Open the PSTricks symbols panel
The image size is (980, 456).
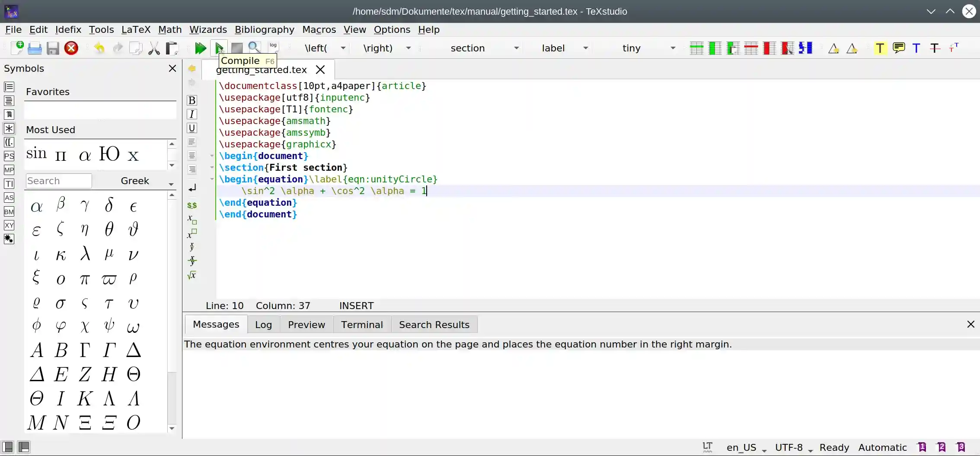9,156
